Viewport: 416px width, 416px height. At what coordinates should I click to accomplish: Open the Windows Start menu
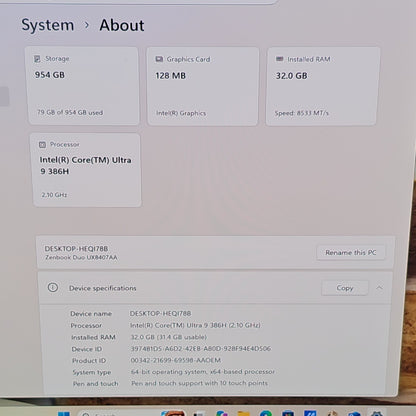point(64,414)
